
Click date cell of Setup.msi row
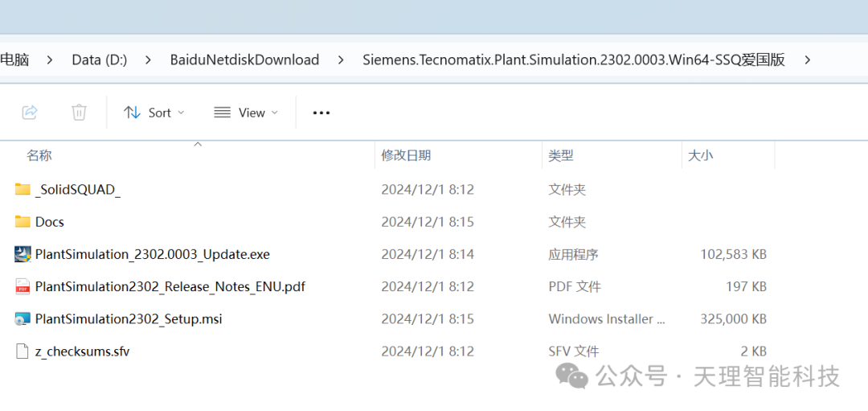[428, 319]
